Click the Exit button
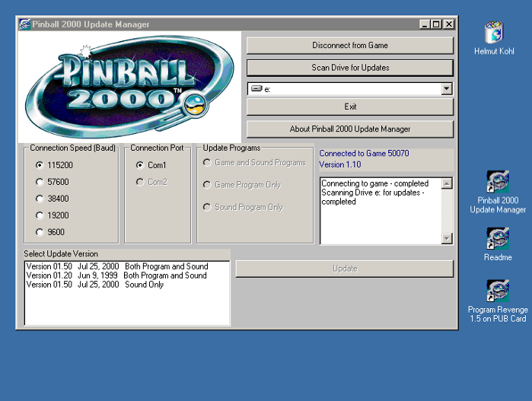This screenshot has height=401, width=532. click(x=350, y=107)
